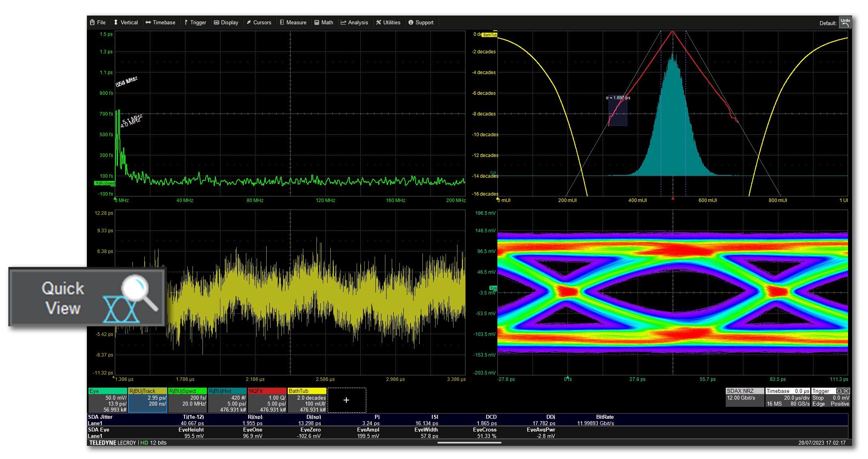Open the SDAX:NRZ signal settings
This screenshot has width=868, height=459.
click(x=744, y=397)
